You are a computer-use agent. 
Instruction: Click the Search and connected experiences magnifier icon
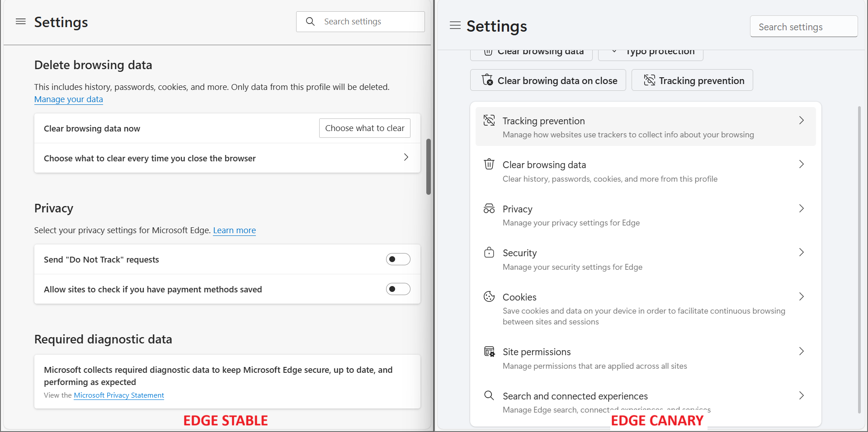(x=489, y=395)
